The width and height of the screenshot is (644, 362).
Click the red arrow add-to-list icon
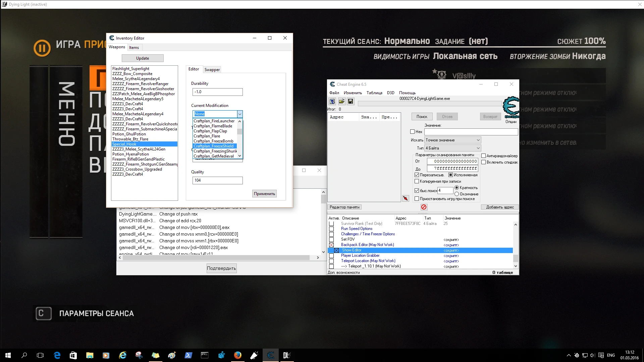[406, 198]
